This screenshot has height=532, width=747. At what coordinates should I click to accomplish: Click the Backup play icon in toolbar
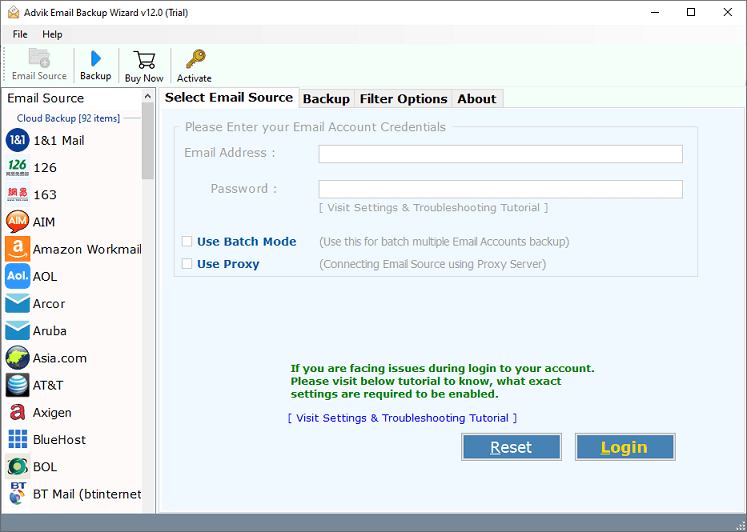(x=96, y=59)
